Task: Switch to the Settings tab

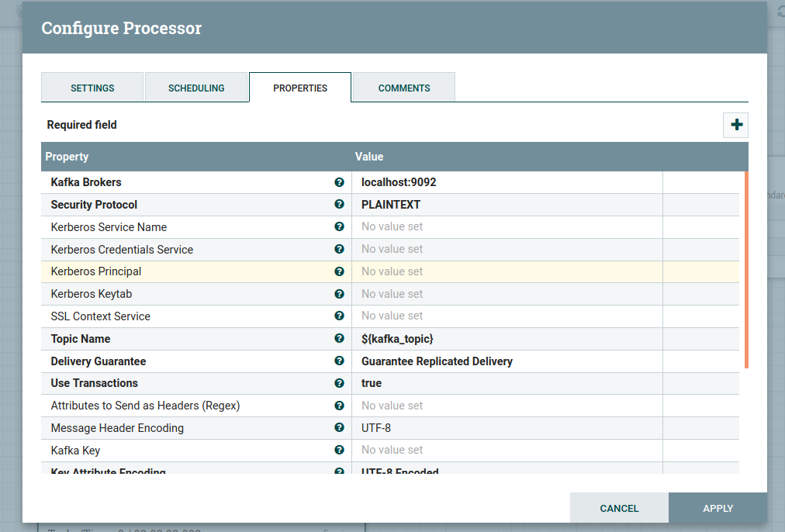Action: click(x=92, y=88)
